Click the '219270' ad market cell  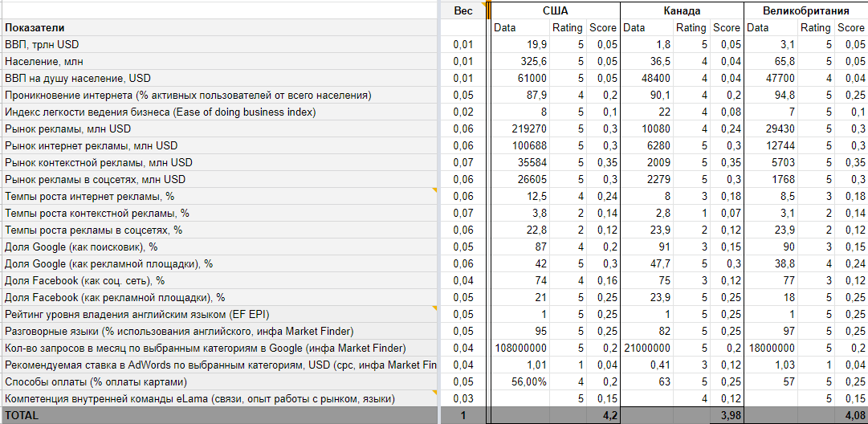521,129
